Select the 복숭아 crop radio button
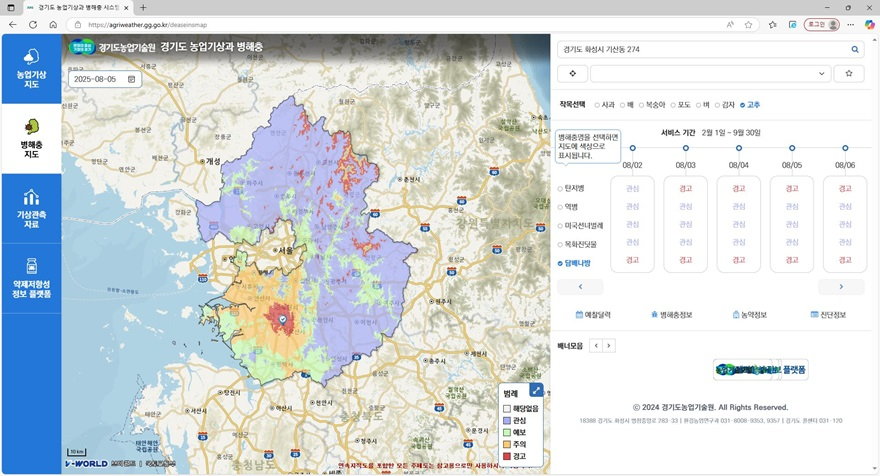The image size is (880, 476). (x=641, y=105)
